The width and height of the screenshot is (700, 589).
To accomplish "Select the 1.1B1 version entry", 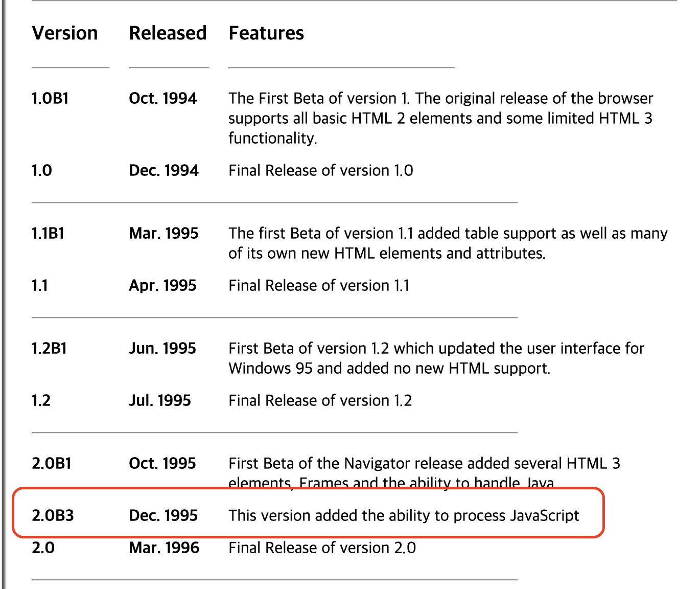I will (x=48, y=233).
